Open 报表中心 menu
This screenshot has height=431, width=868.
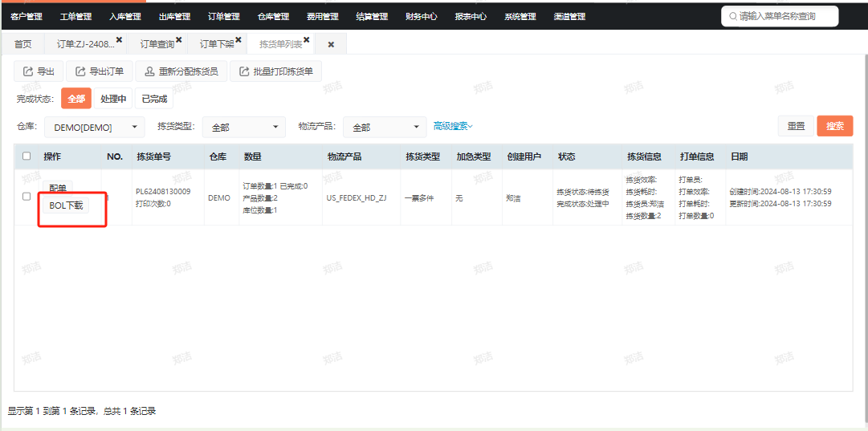pos(471,17)
